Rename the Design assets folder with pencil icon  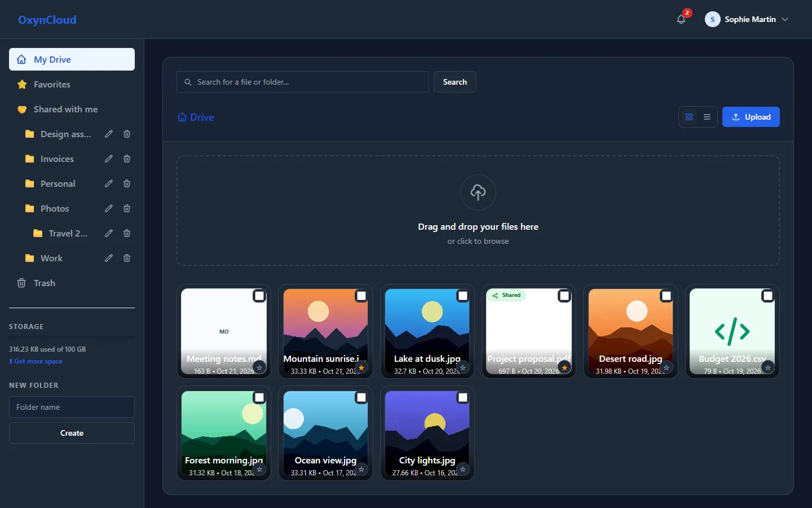tap(109, 134)
